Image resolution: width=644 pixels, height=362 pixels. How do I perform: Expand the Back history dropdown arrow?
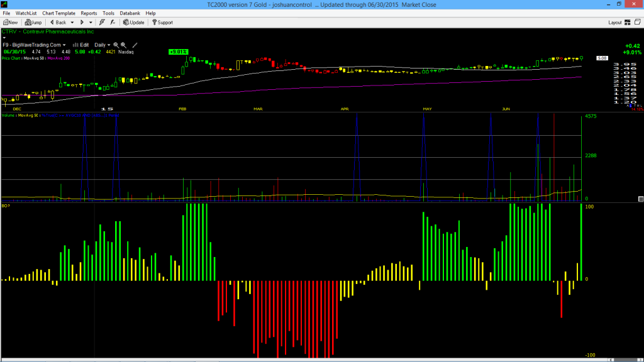(72, 23)
